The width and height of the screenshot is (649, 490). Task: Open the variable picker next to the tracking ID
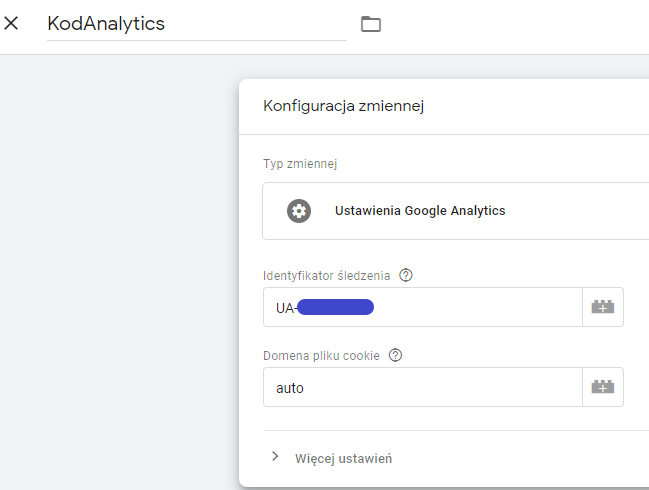(602, 307)
